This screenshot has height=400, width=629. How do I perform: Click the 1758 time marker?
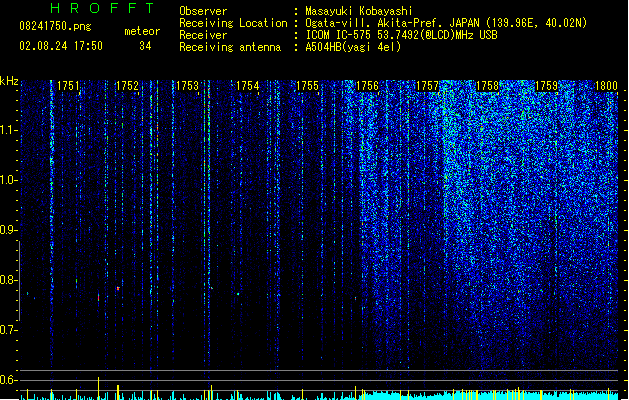tap(487, 86)
